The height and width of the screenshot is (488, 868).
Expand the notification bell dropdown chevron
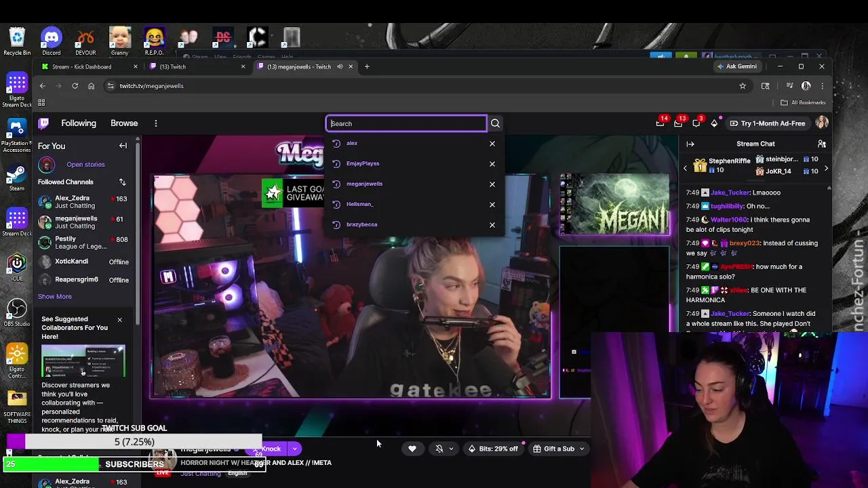coord(451,449)
